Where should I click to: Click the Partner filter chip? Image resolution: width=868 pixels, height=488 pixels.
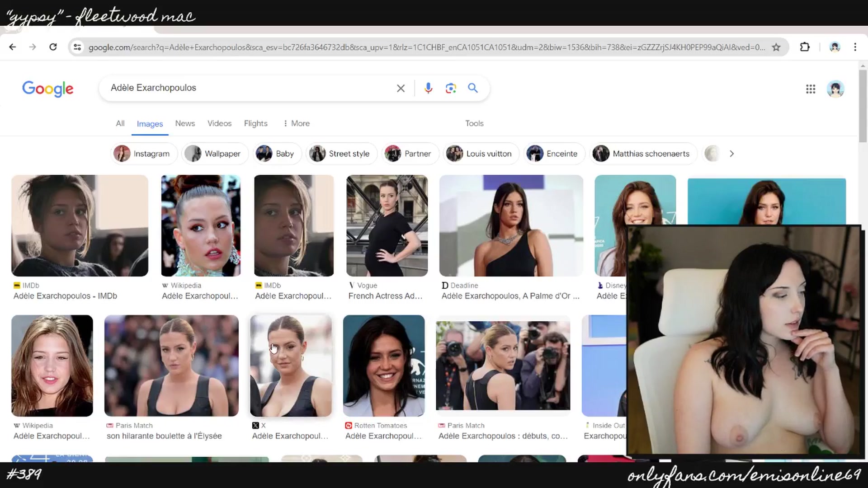pyautogui.click(x=410, y=154)
